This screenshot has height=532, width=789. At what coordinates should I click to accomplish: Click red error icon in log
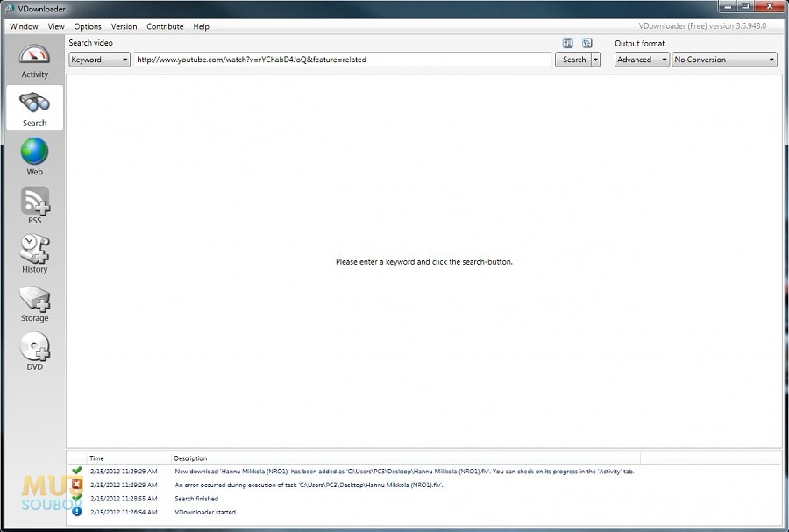pyautogui.click(x=76, y=484)
